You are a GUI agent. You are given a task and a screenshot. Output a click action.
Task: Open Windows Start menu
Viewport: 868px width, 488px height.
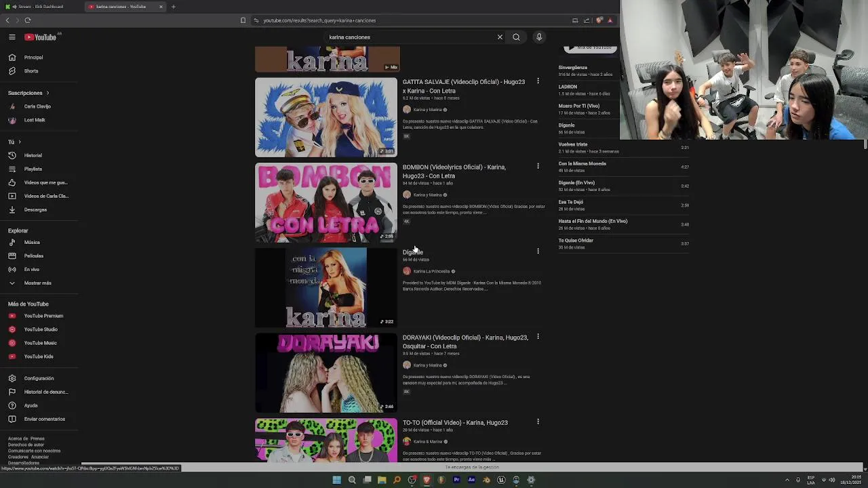click(x=336, y=480)
